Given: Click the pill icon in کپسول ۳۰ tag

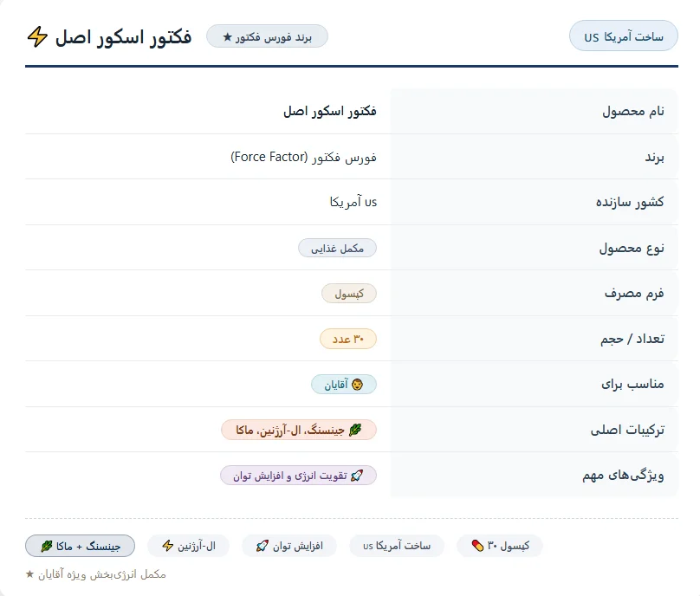Looking at the screenshot, I should click(x=477, y=546).
